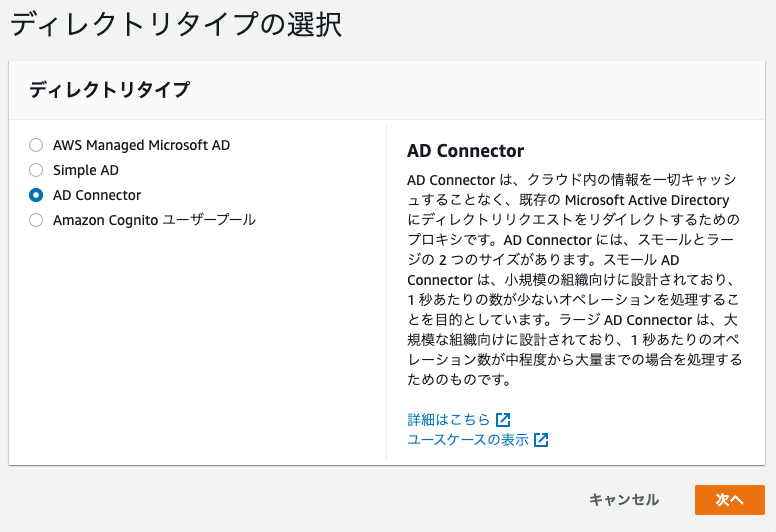Click the AWS Managed Microsoft AD label
The height and width of the screenshot is (532, 776).
click(x=142, y=145)
